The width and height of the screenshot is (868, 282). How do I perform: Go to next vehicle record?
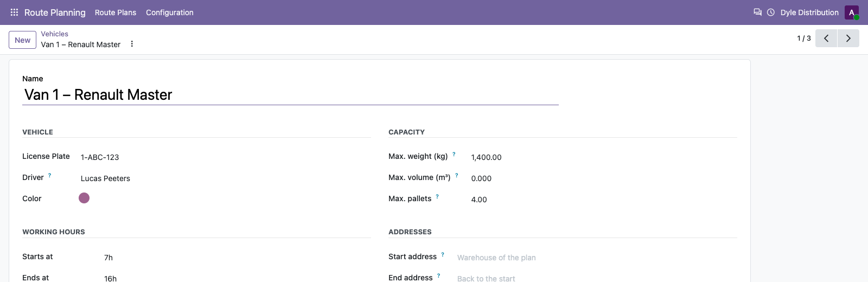click(848, 38)
